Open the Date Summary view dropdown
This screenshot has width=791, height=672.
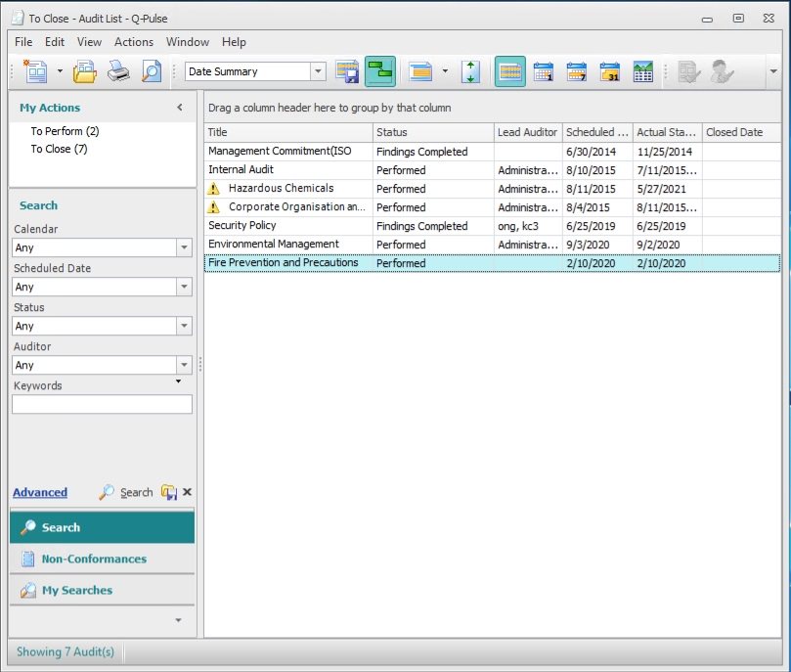point(318,71)
